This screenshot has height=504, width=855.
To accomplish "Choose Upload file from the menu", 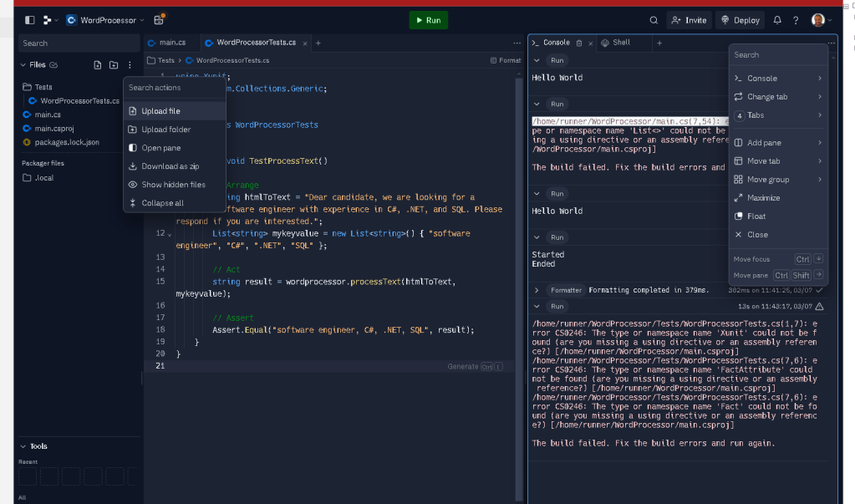I will (x=174, y=110).
